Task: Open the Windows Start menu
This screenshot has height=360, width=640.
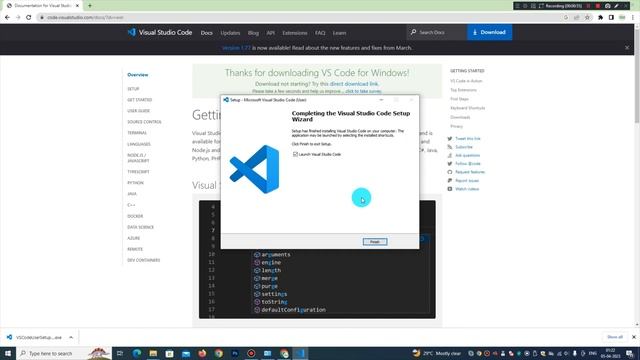Action: 8,353
